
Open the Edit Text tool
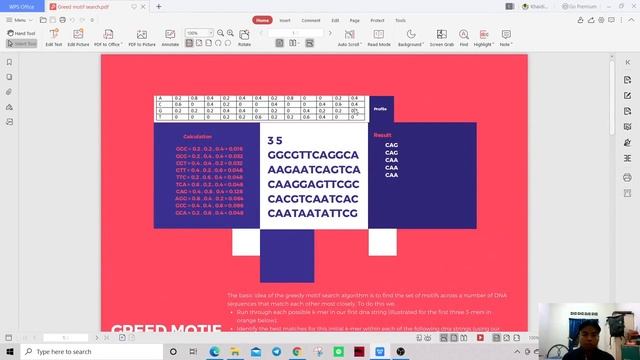tap(54, 38)
